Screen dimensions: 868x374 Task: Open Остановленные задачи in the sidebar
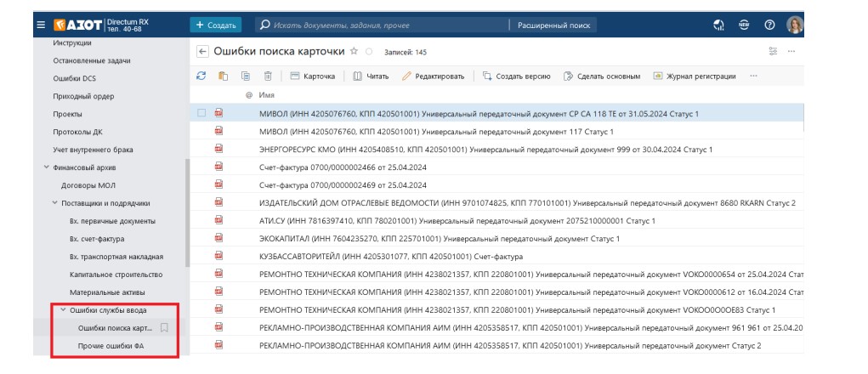point(92,60)
